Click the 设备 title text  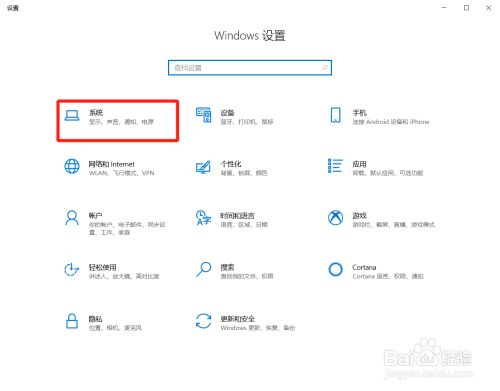tap(227, 113)
